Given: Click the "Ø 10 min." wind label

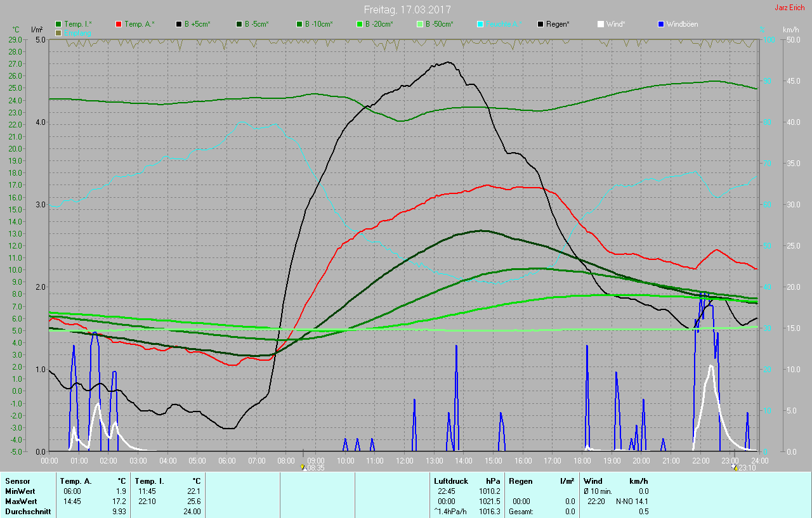Looking at the screenshot, I should 598,491.
